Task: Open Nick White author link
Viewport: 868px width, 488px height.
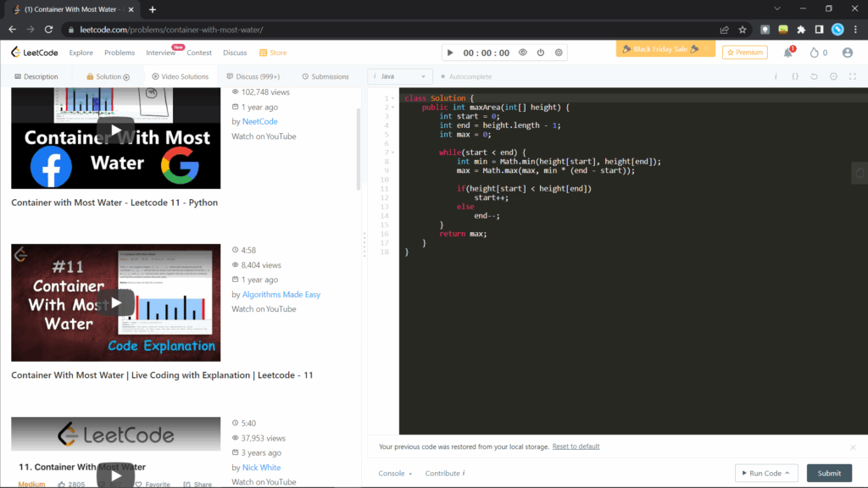Action: coord(261,468)
